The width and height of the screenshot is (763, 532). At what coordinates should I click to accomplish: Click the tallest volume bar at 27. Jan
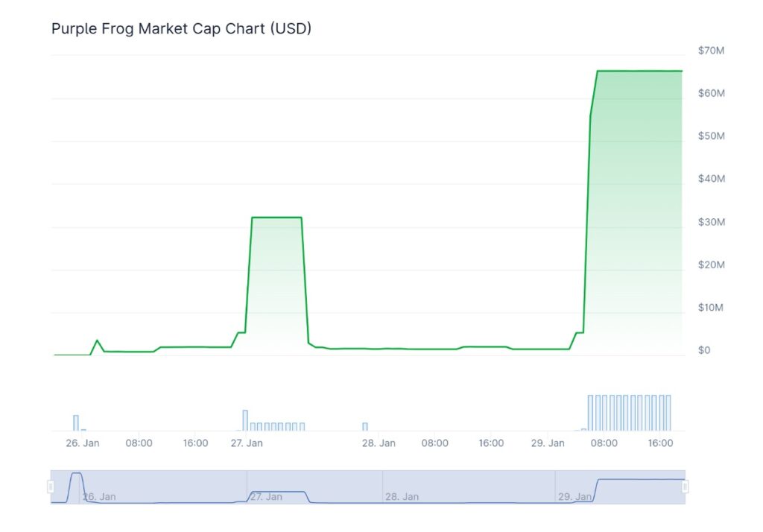click(x=244, y=420)
